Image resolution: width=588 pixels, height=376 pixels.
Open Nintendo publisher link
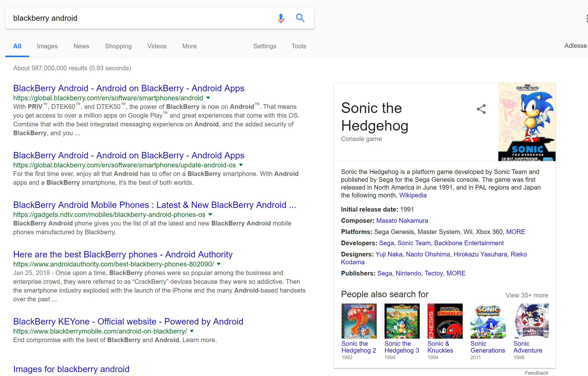[x=408, y=274]
